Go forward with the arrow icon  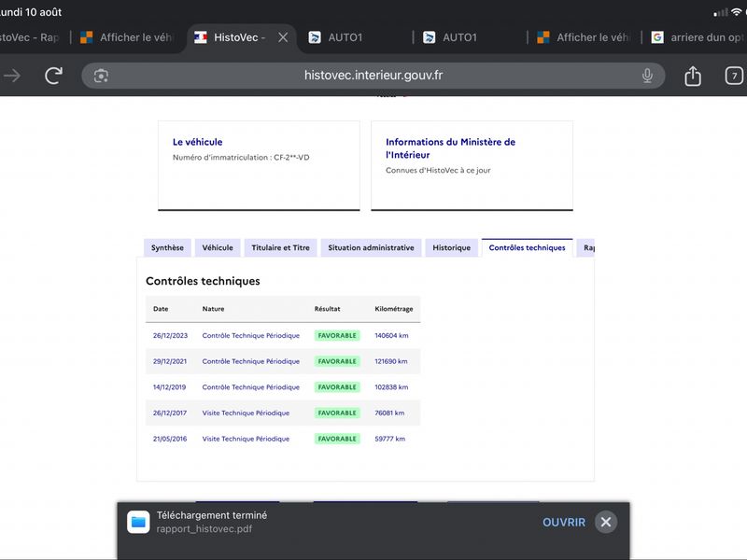click(x=12, y=76)
